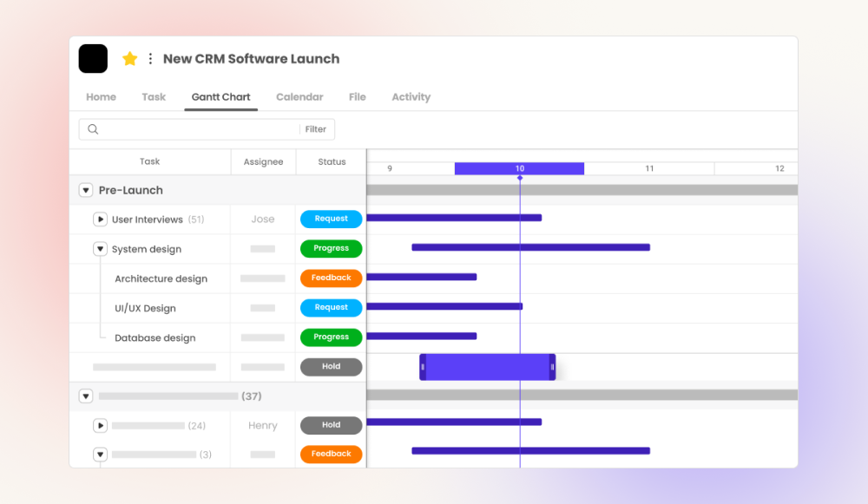Click the Pre-Launch gray summary bar
The height and width of the screenshot is (504, 868).
582,190
